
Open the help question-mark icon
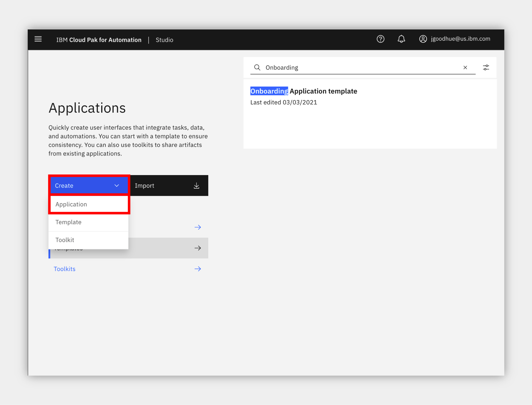[380, 39]
